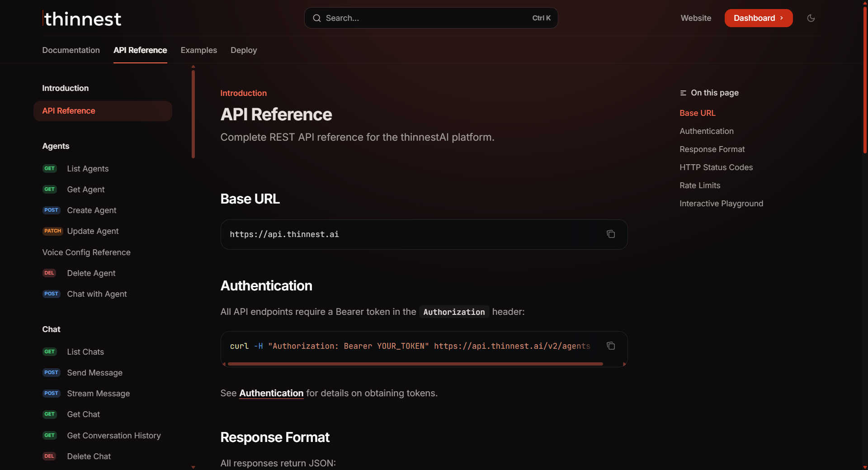Viewport: 868px width, 470px height.
Task: Open the Deploy tab
Action: click(x=244, y=50)
